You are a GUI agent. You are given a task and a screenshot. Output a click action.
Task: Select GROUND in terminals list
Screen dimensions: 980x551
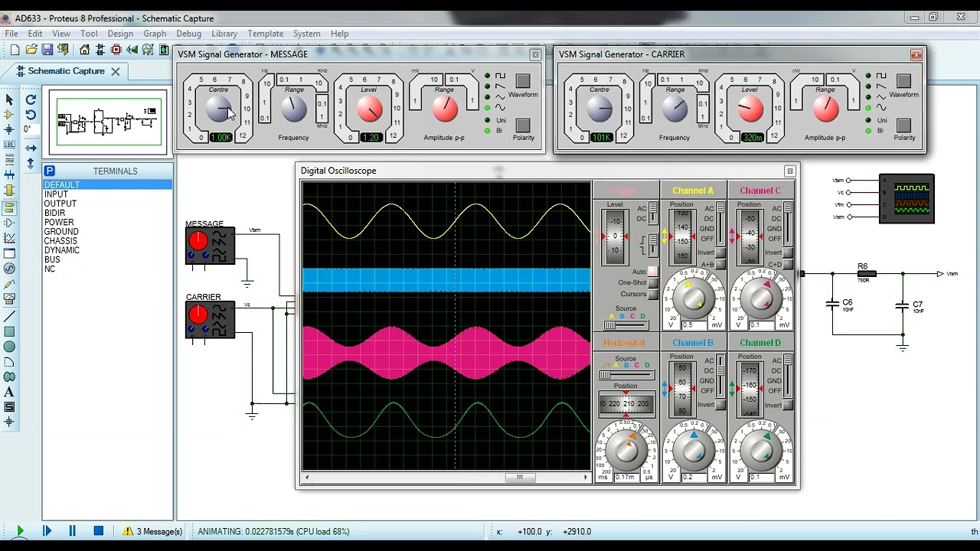[61, 231]
